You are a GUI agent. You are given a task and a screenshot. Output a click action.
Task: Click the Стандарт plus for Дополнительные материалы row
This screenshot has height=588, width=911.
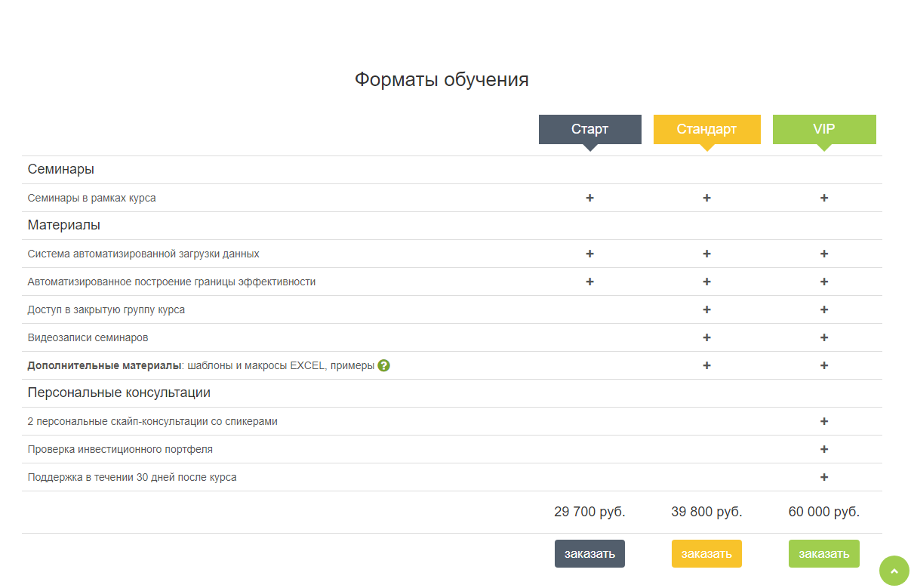coord(706,365)
